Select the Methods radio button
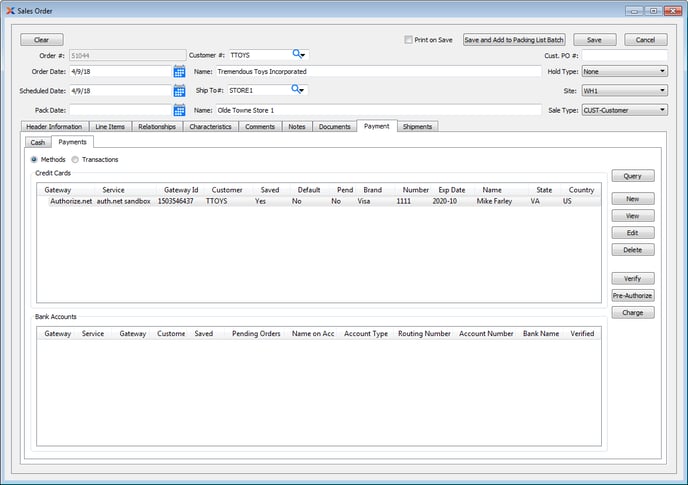The width and height of the screenshot is (688, 485). tap(35, 159)
